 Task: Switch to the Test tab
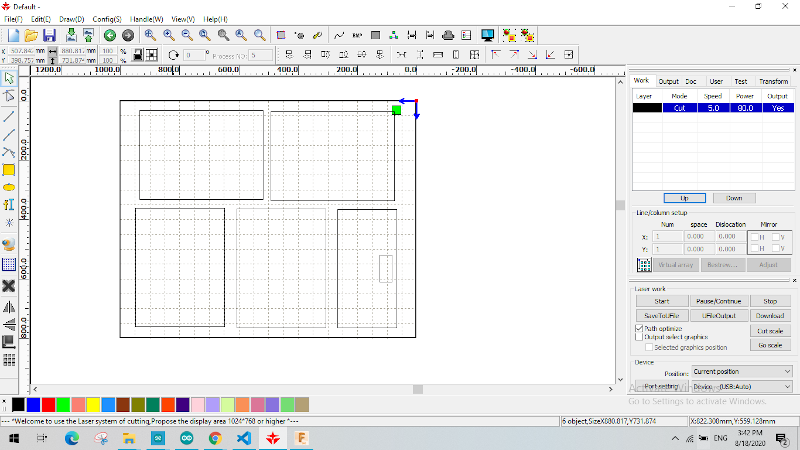(741, 81)
